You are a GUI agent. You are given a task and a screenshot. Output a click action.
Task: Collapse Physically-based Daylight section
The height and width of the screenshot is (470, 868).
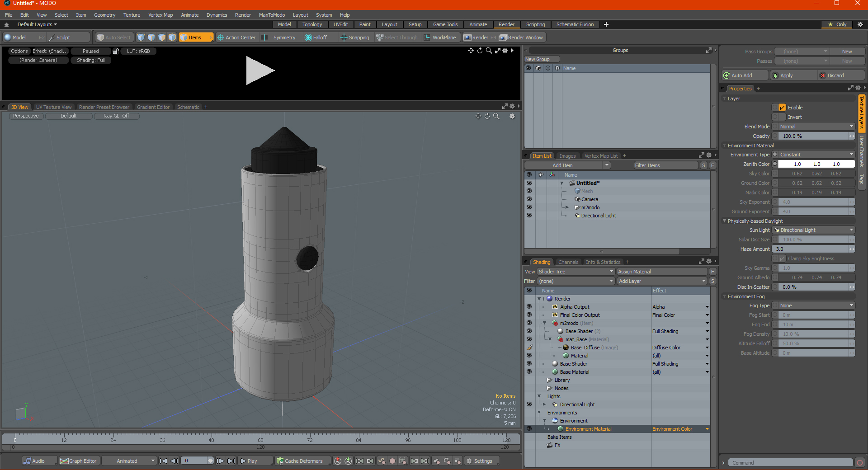(725, 221)
